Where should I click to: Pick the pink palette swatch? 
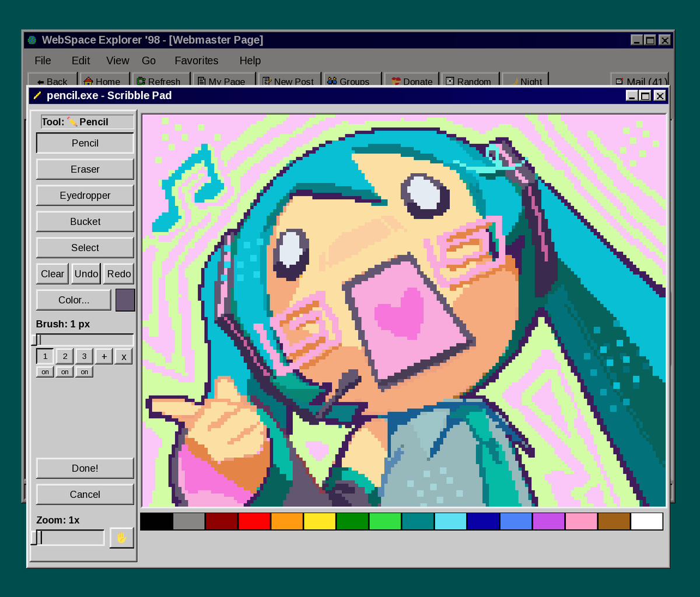581,521
